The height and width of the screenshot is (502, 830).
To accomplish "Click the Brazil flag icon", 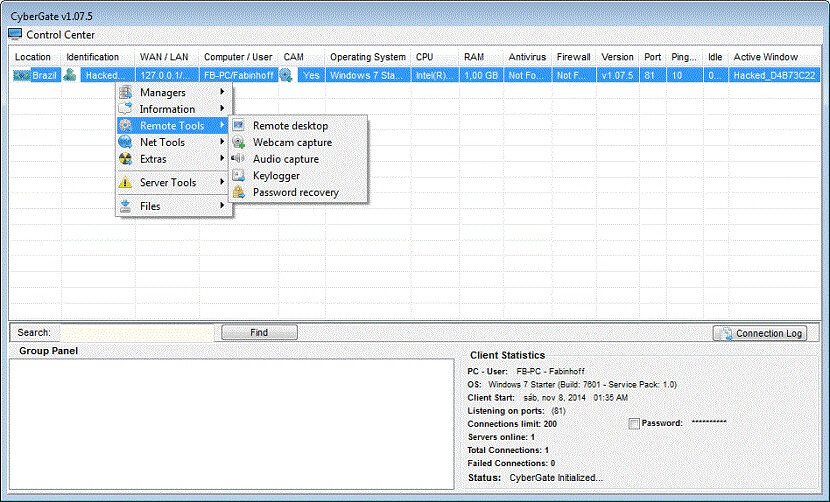I will pyautogui.click(x=22, y=75).
